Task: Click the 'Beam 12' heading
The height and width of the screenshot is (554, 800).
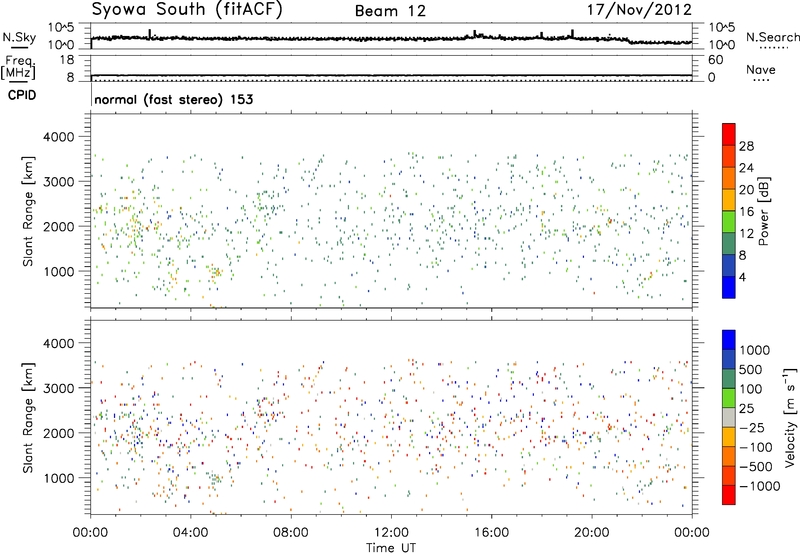Action: coord(390,11)
